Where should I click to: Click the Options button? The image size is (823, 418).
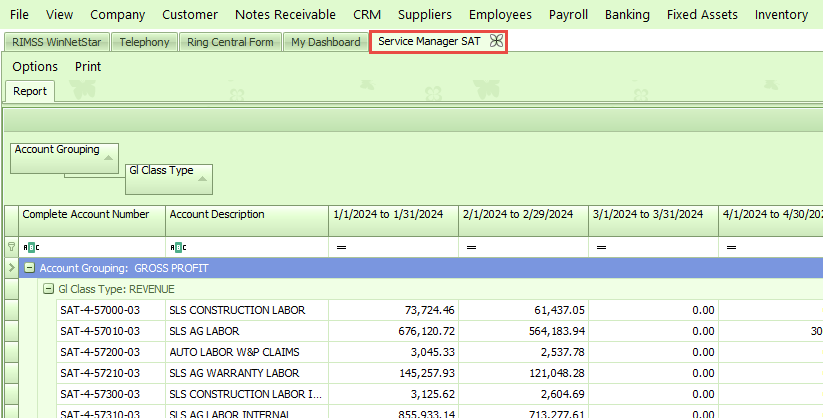click(x=35, y=66)
